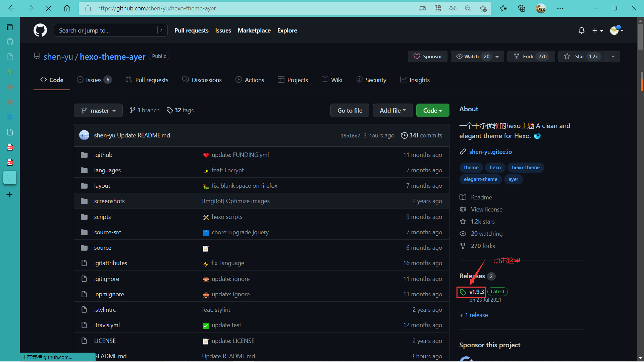The height and width of the screenshot is (362, 644).
Task: Open the Insights tab
Action: point(415,80)
